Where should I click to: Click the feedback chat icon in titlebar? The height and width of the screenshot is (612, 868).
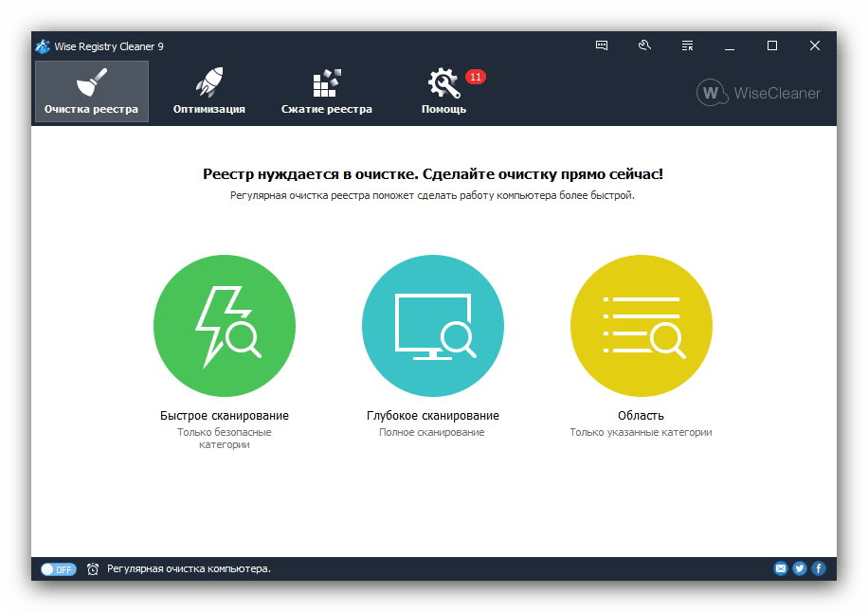tap(602, 45)
